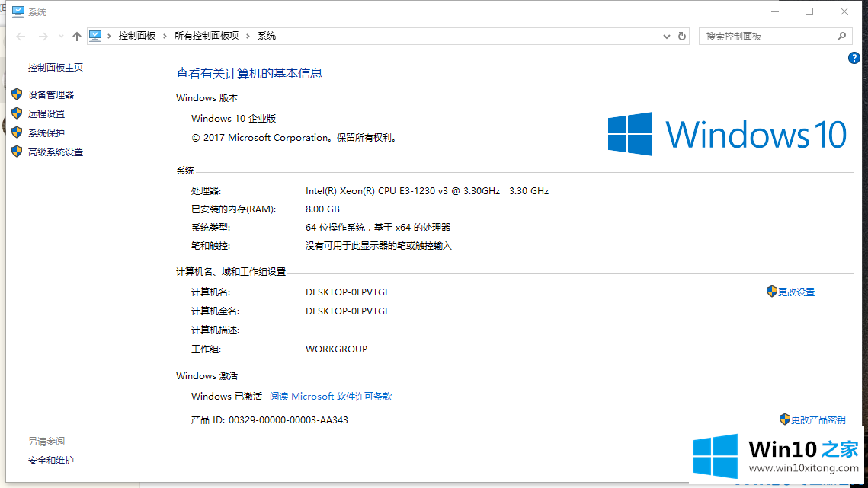868x488 pixels.
Task: Open 设备管理器 from sidebar
Action: coord(51,94)
